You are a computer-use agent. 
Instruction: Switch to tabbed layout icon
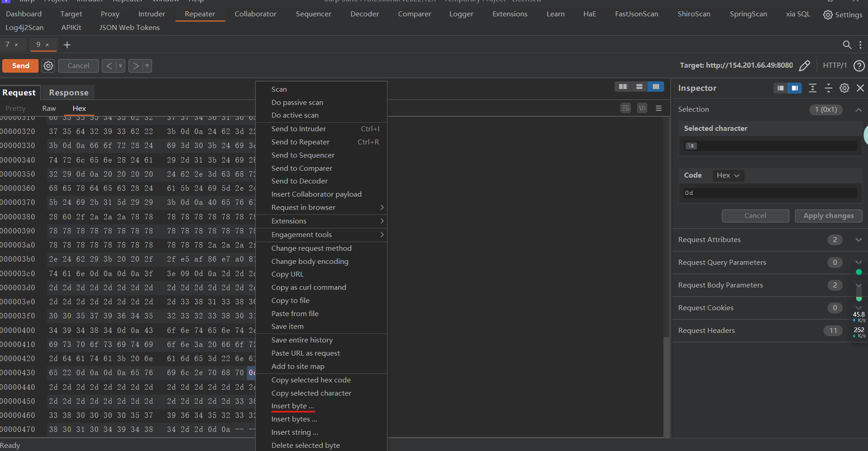(656, 86)
